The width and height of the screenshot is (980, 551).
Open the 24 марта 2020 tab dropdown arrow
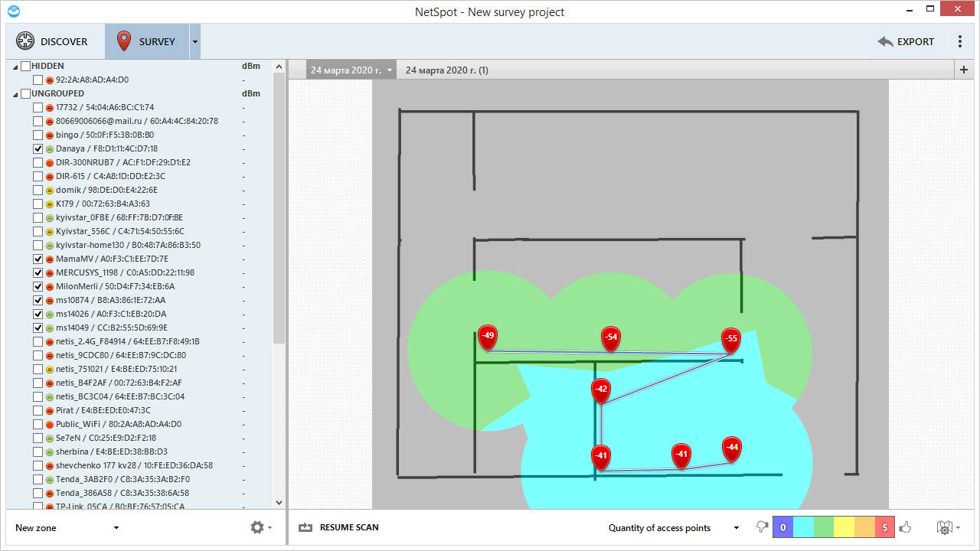(389, 70)
